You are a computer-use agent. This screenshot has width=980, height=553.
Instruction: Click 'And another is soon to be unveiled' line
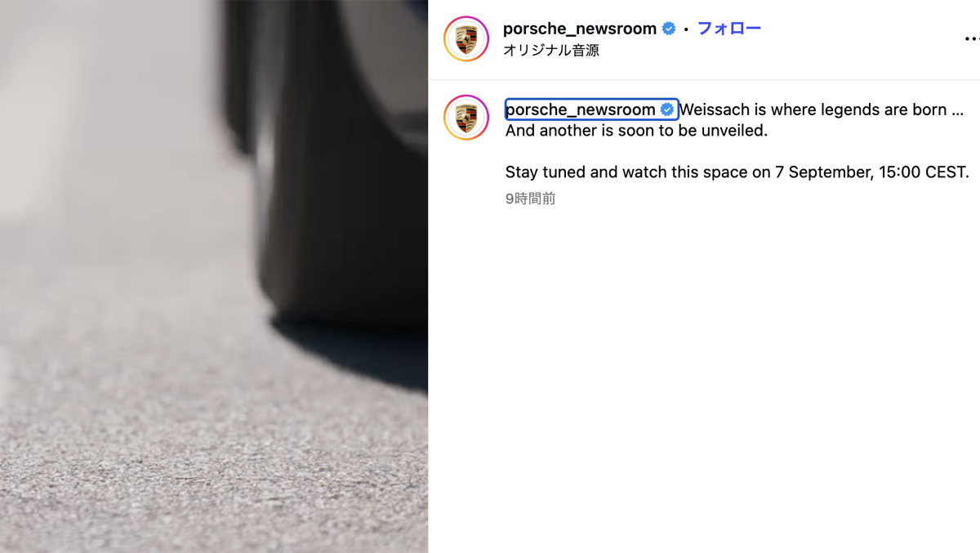(x=637, y=130)
